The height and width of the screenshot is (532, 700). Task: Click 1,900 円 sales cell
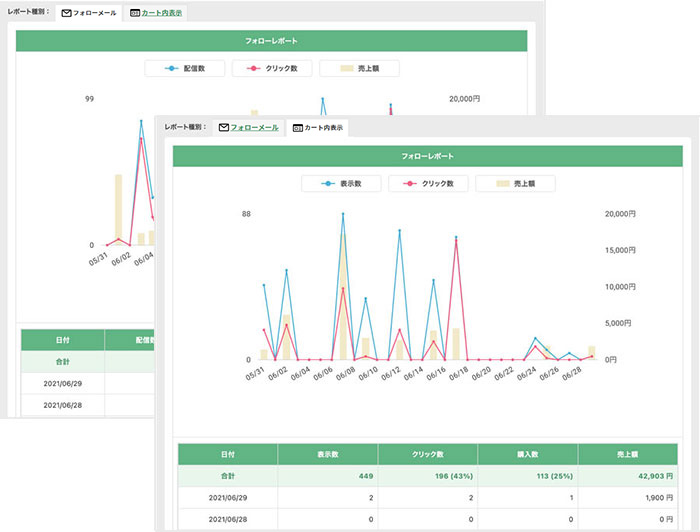659,498
